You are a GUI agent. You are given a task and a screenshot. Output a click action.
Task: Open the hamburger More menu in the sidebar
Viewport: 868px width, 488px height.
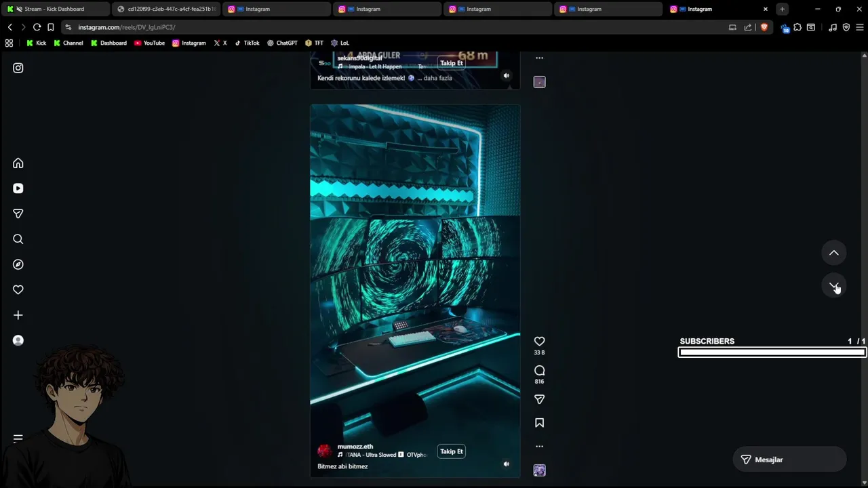coord(18,439)
